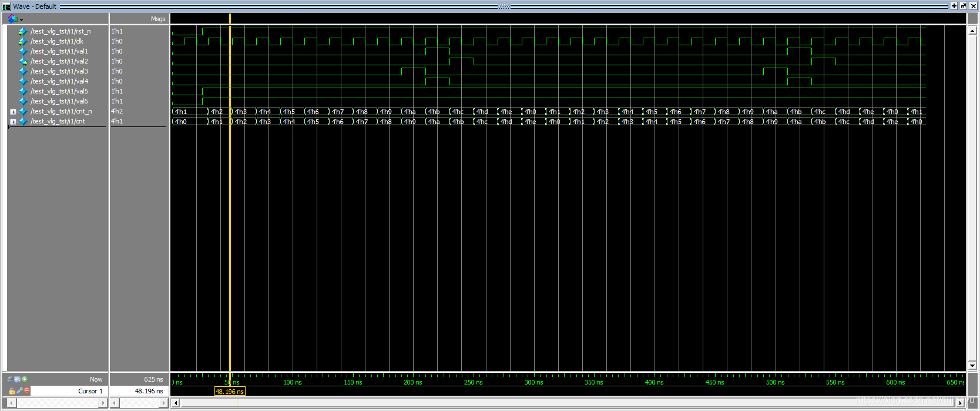This screenshot has height=411, width=980.
Task: Select /test_vlg_tst/i1/val4 signal name
Action: 59,81
